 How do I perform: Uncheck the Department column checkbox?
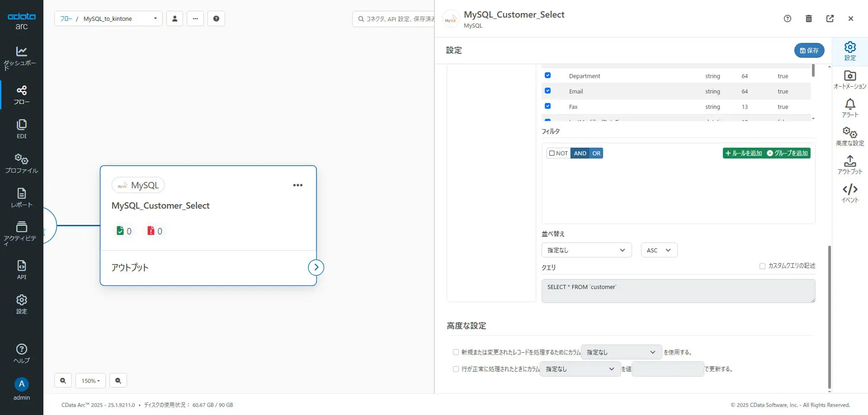(547, 75)
